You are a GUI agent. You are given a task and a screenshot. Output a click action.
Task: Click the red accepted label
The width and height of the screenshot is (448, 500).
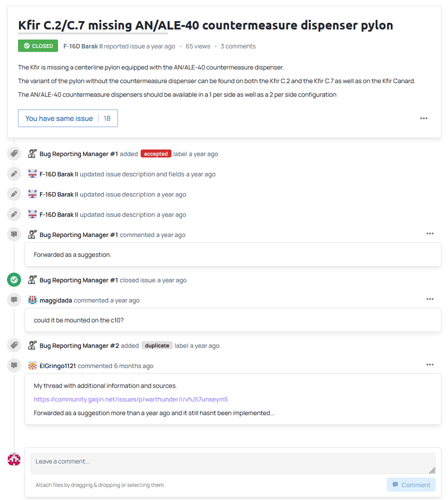click(156, 153)
